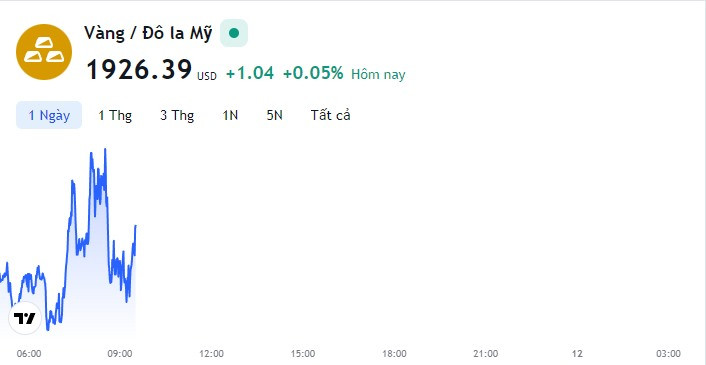Click the +1.04 price change value
The height and width of the screenshot is (365, 706).
tap(250, 73)
